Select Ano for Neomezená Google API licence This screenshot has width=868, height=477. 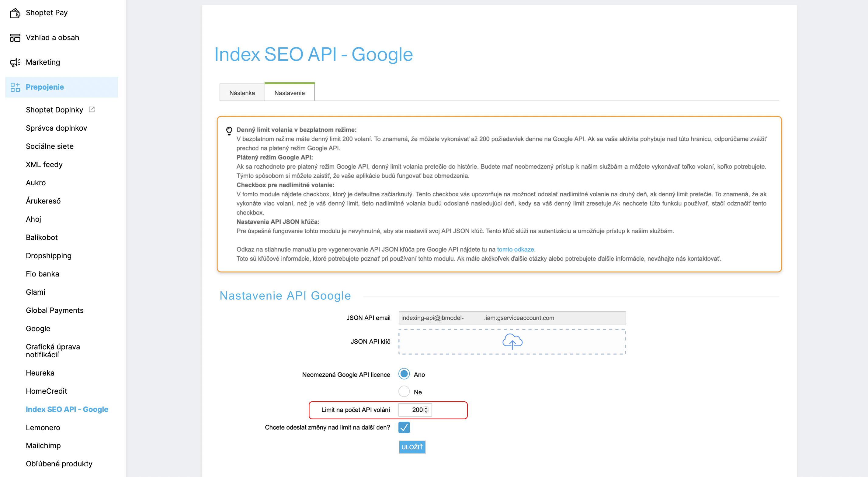pos(404,374)
